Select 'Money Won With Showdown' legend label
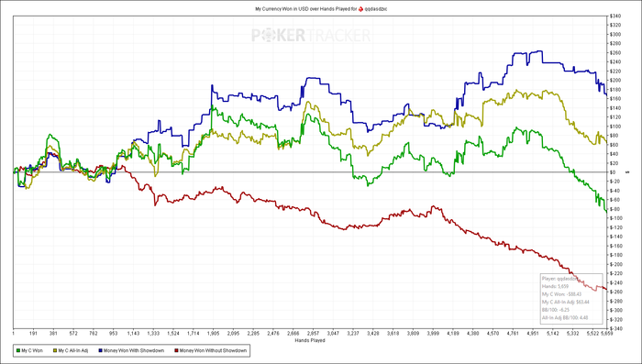642x364 pixels. [x=134, y=350]
